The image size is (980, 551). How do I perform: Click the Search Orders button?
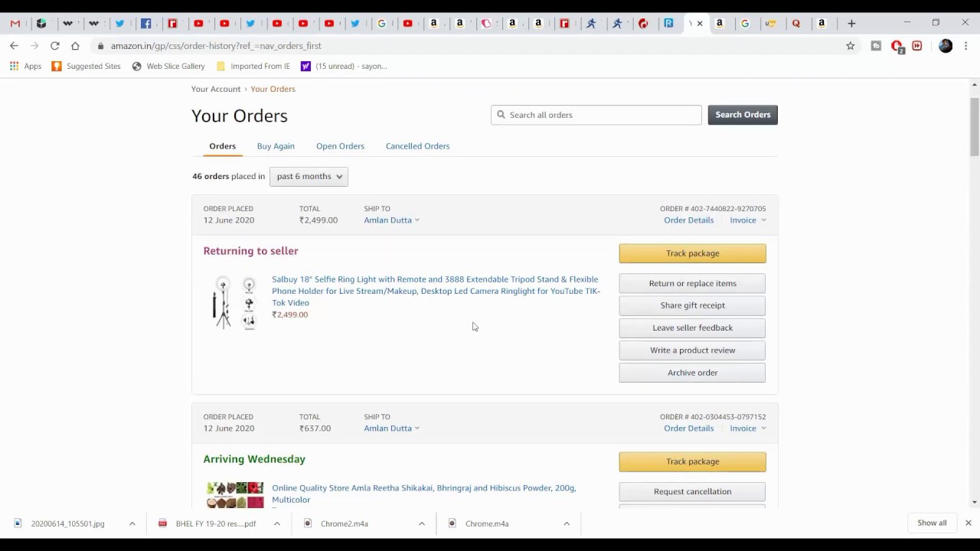click(x=743, y=115)
